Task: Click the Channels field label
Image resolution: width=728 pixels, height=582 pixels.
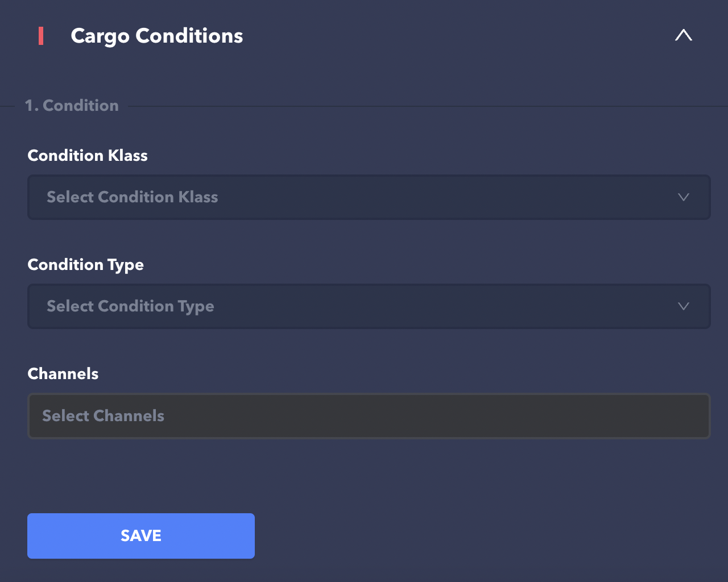Action: tap(63, 374)
